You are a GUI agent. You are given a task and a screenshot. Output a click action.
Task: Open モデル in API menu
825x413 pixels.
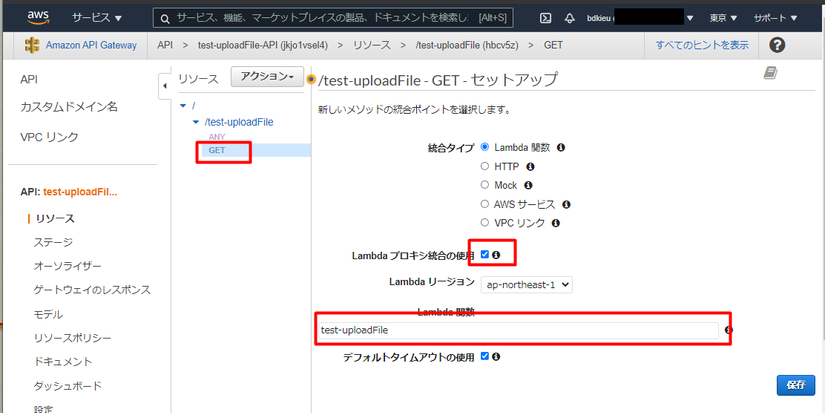point(48,315)
